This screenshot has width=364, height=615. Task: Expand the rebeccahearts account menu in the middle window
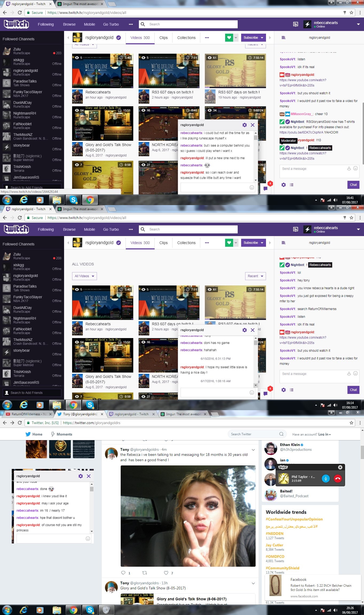[358, 229]
